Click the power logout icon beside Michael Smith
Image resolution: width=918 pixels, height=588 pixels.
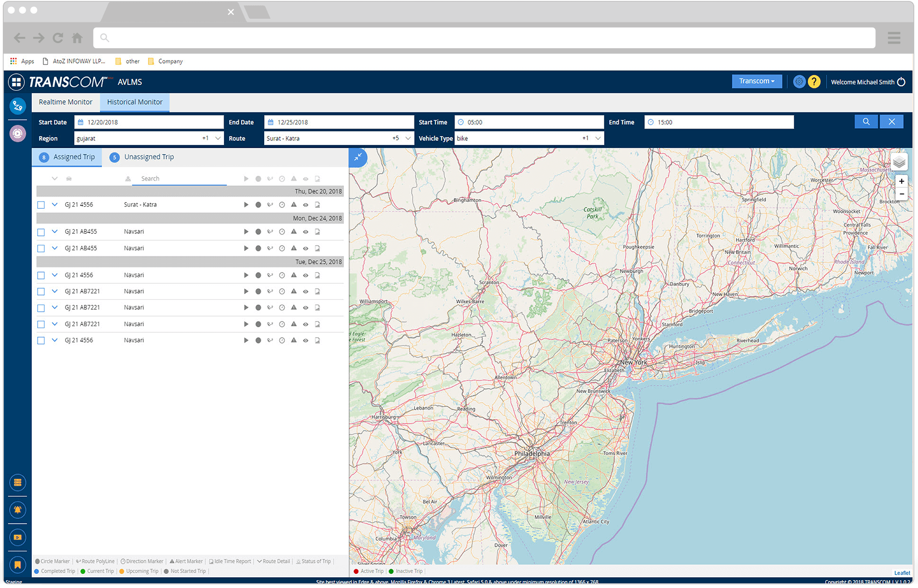[x=901, y=82]
